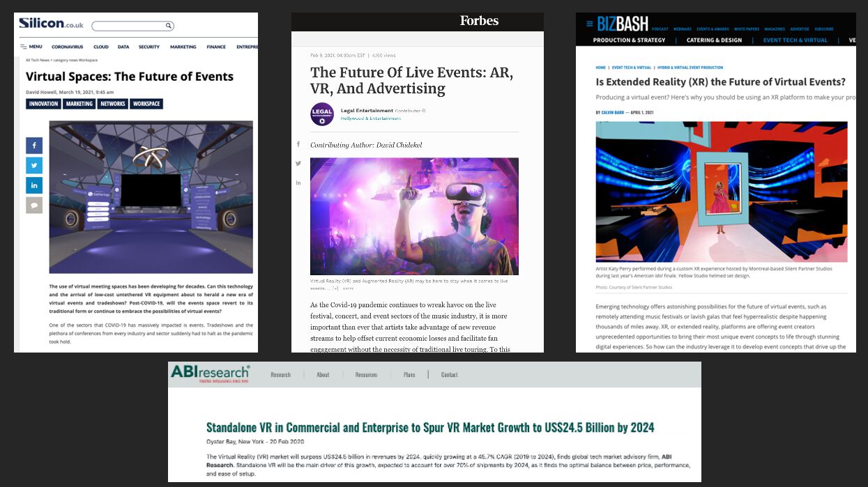This screenshot has height=487, width=868.
Task: Open Event Tech & Virtual BizBash section
Action: [795, 40]
